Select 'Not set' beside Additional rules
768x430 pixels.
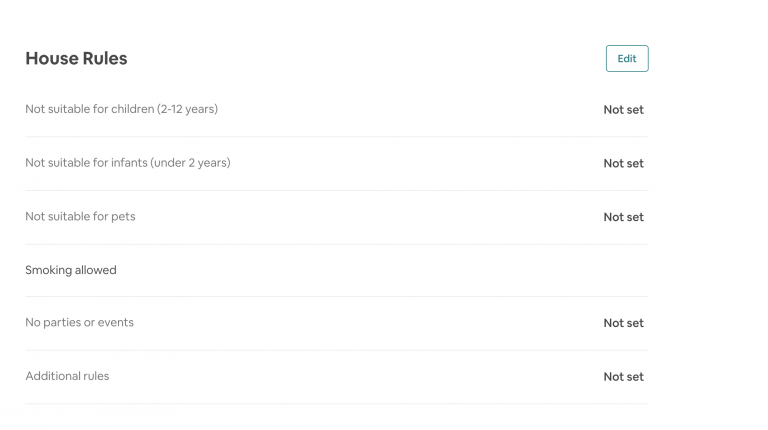point(623,377)
